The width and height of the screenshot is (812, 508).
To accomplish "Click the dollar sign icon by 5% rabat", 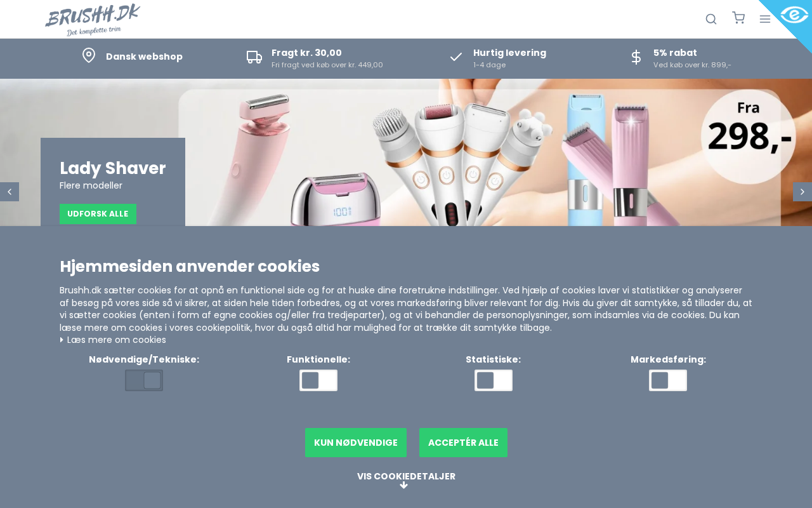I will pyautogui.click(x=636, y=57).
